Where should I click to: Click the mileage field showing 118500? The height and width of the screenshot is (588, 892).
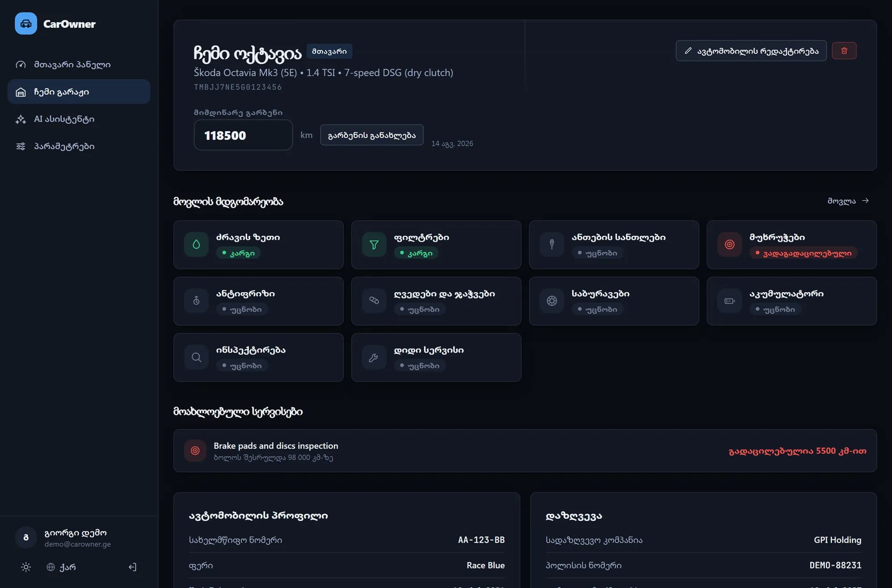[243, 135]
